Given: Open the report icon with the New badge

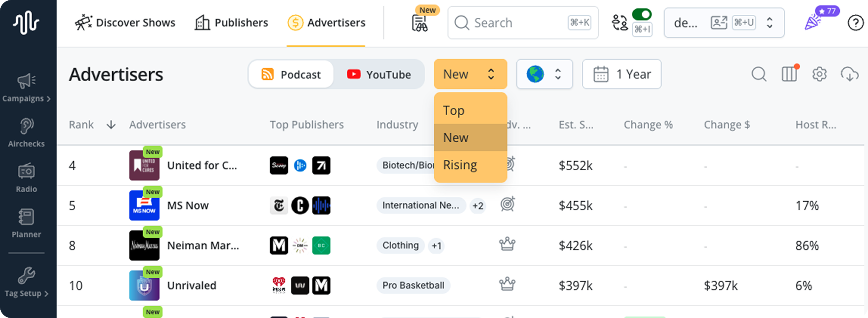Looking at the screenshot, I should click(420, 23).
